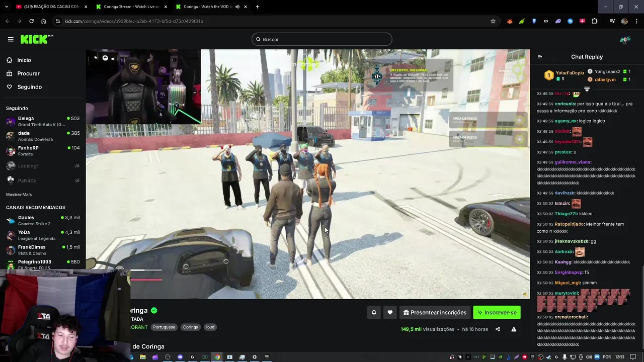Click the report warning triangle icon

514,329
